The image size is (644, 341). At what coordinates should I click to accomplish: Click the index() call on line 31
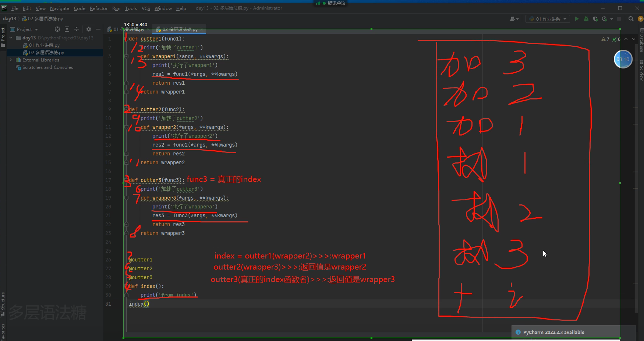139,304
